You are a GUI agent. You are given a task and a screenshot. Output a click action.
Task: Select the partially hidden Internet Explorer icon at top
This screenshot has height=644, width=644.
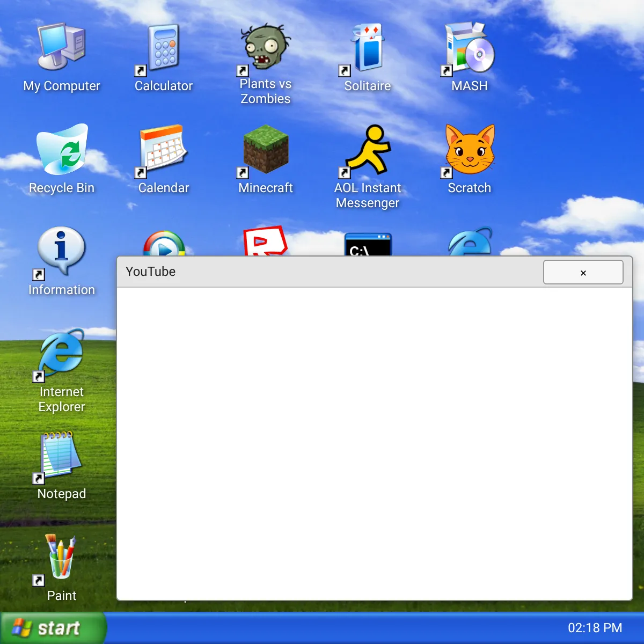[x=470, y=241]
